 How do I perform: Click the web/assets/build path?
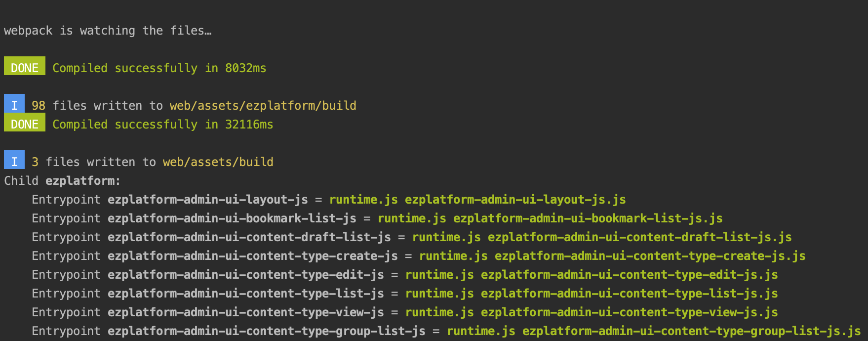(x=218, y=162)
